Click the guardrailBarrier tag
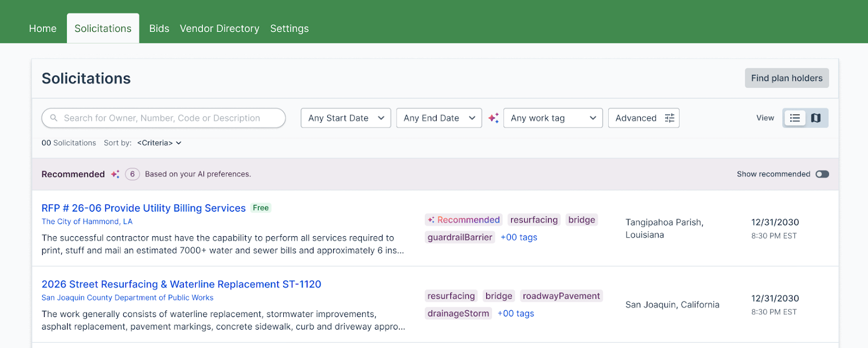 pyautogui.click(x=460, y=237)
